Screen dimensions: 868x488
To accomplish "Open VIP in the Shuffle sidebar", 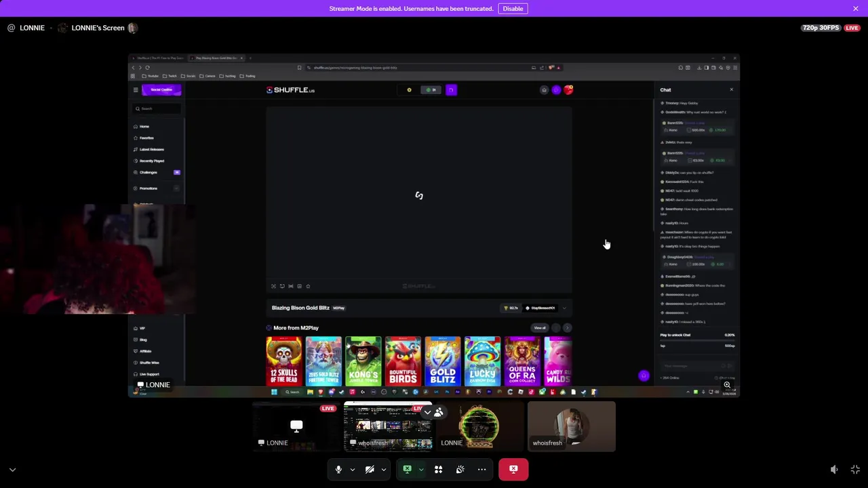I will pos(142,328).
